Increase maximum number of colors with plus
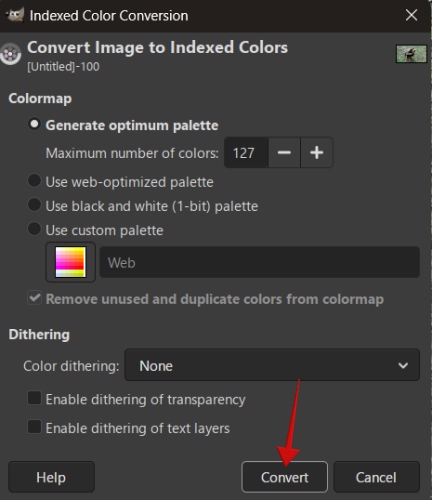432x500 pixels. point(317,153)
